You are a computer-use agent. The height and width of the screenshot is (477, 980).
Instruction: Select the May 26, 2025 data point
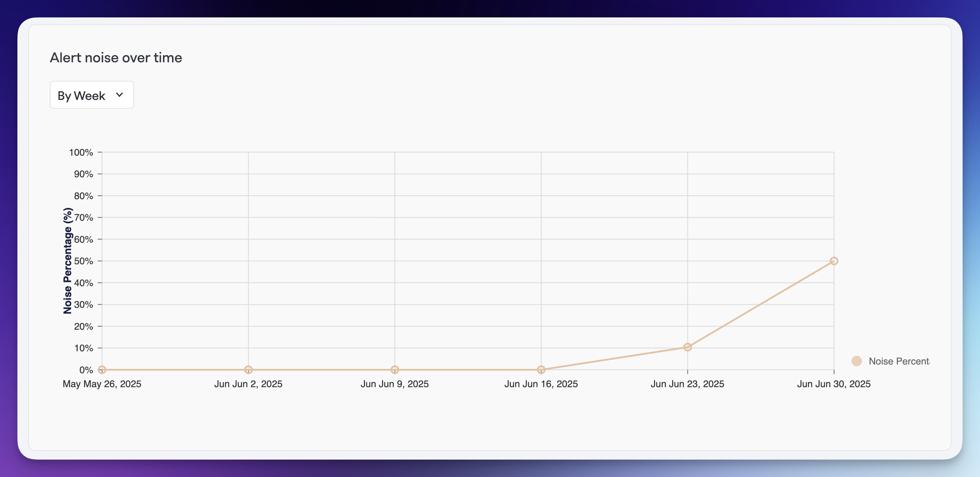point(102,370)
